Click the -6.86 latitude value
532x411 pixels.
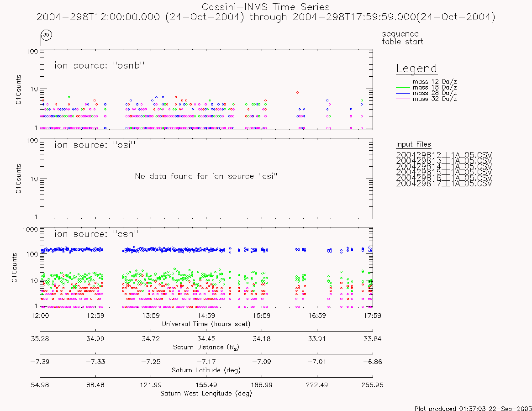click(x=373, y=362)
